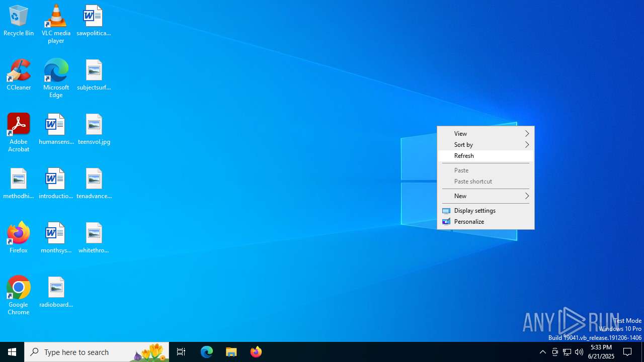644x362 pixels.
Task: Expand the Sort by submenu
Action: point(486,145)
